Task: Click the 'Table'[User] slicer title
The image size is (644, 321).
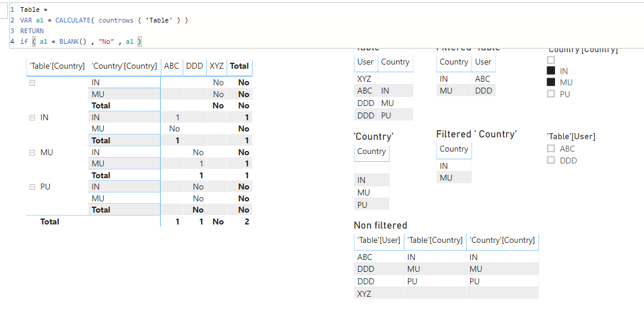Action: (x=571, y=137)
